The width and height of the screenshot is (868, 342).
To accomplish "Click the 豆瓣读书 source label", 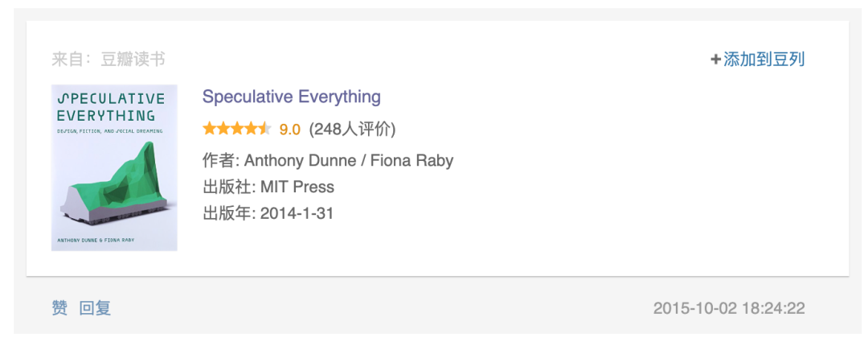I will point(133,60).
